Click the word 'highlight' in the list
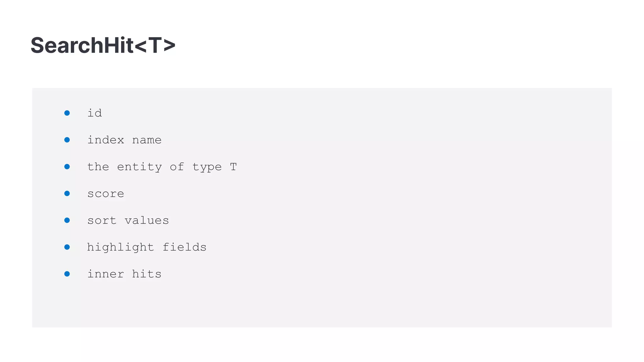This screenshot has width=644, height=362. point(121,248)
